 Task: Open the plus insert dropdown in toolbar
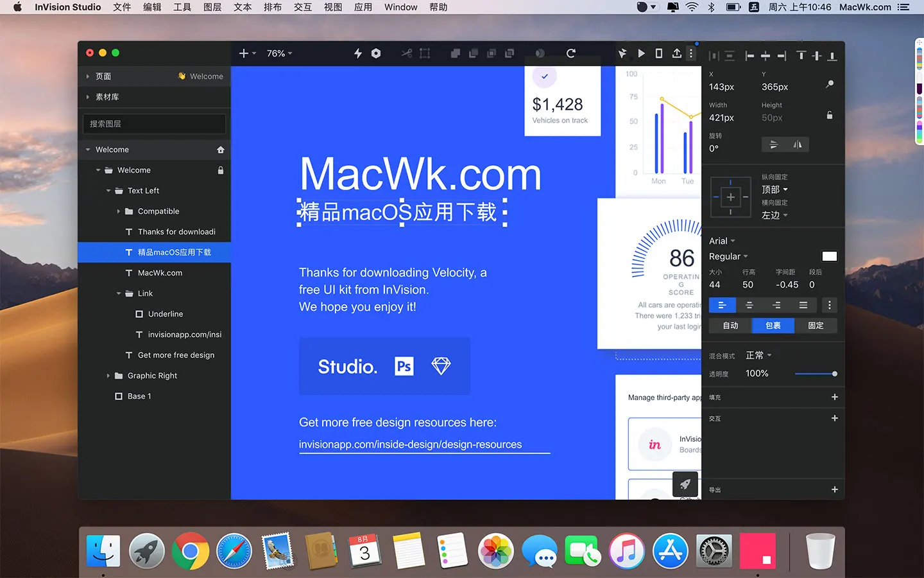coord(247,53)
